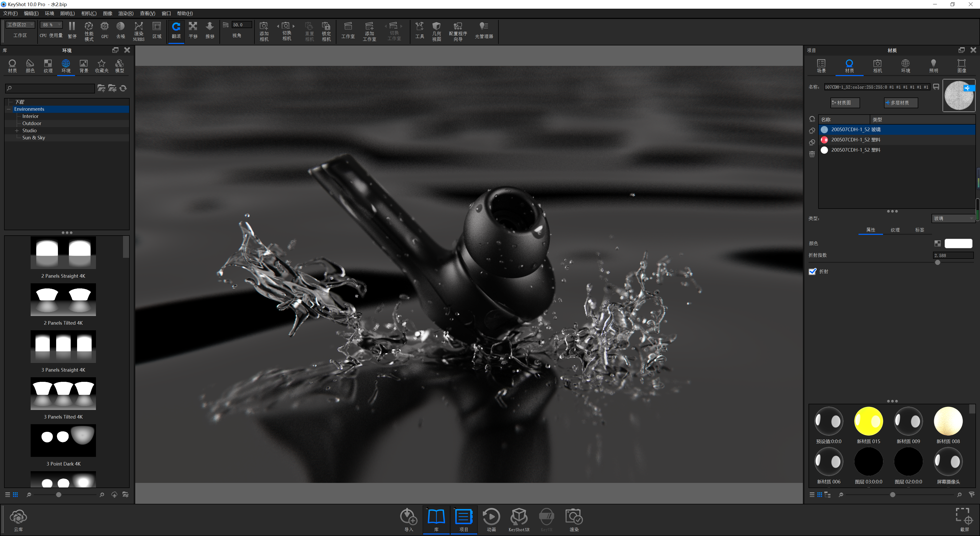Switch to the project 场景 tab

click(821, 66)
